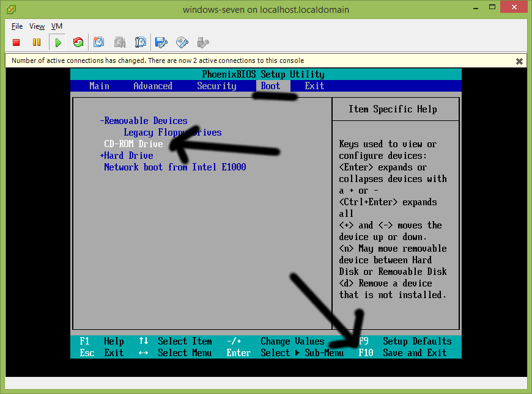Switch to the Security BIOS tab
Image resolution: width=532 pixels, height=394 pixels.
(x=217, y=86)
